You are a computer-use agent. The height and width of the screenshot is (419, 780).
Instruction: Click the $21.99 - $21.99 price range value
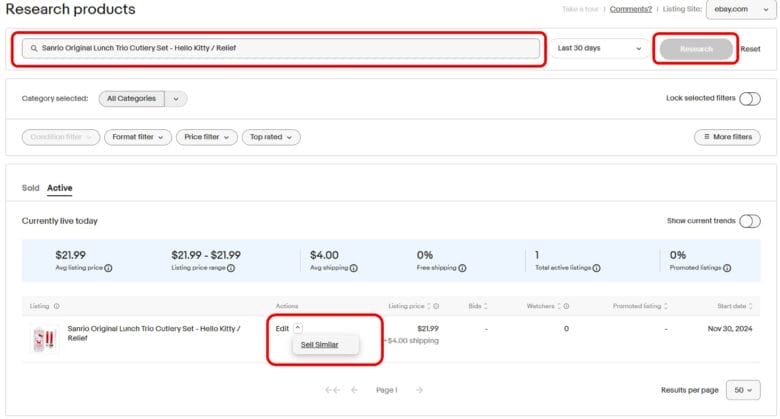pyautogui.click(x=206, y=255)
